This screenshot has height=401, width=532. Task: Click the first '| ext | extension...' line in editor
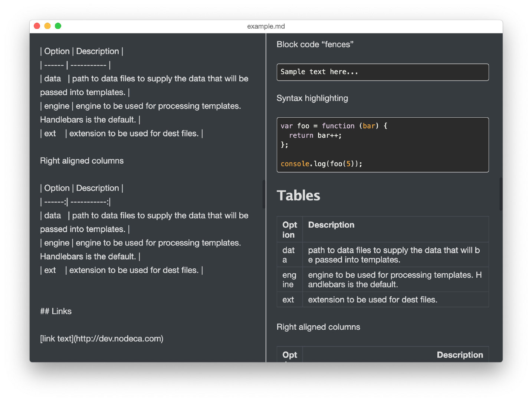122,133
